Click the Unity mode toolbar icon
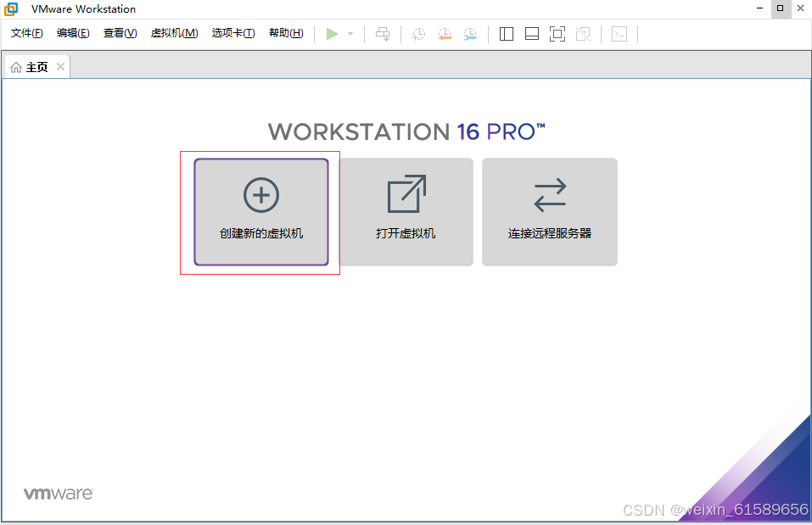The width and height of the screenshot is (812, 525). [583, 34]
